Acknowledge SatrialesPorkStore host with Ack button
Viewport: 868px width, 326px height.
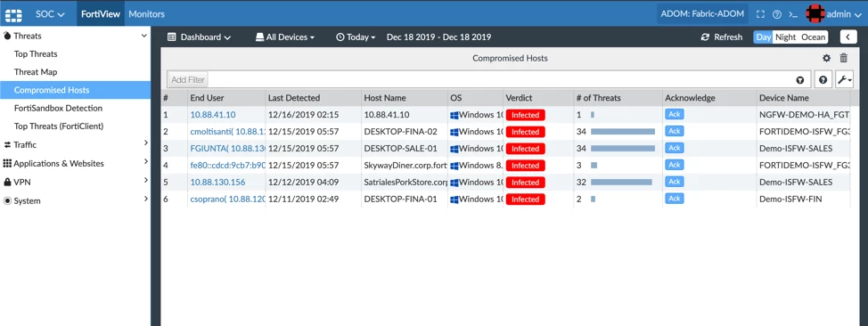[675, 182]
